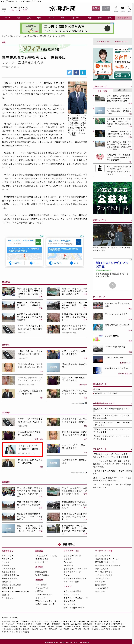Open スポーツ in the navigation bar
The width and height of the screenshot is (134, 644).
50,18
